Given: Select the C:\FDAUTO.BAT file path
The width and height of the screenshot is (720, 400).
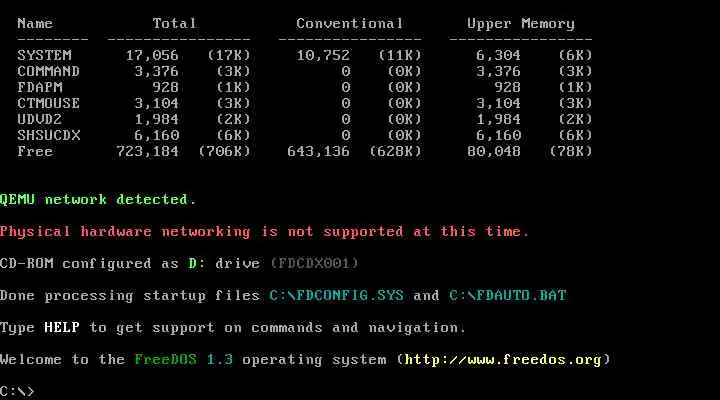Looking at the screenshot, I should coord(508,295).
